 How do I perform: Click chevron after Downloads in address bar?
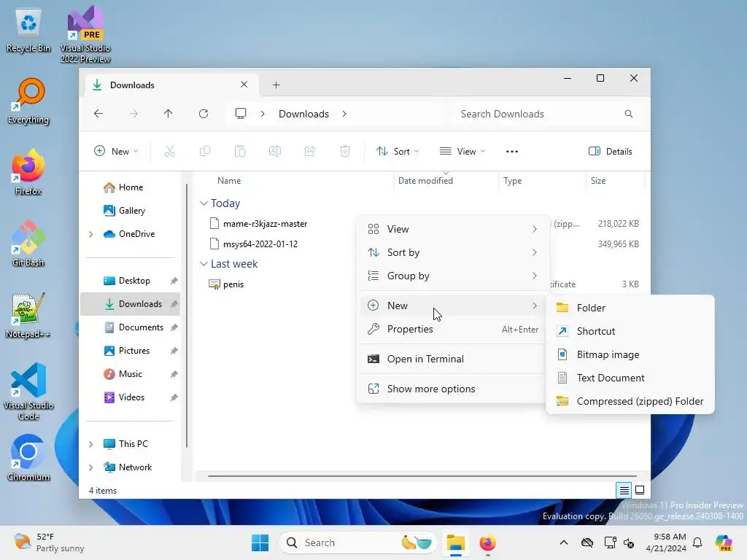click(344, 114)
